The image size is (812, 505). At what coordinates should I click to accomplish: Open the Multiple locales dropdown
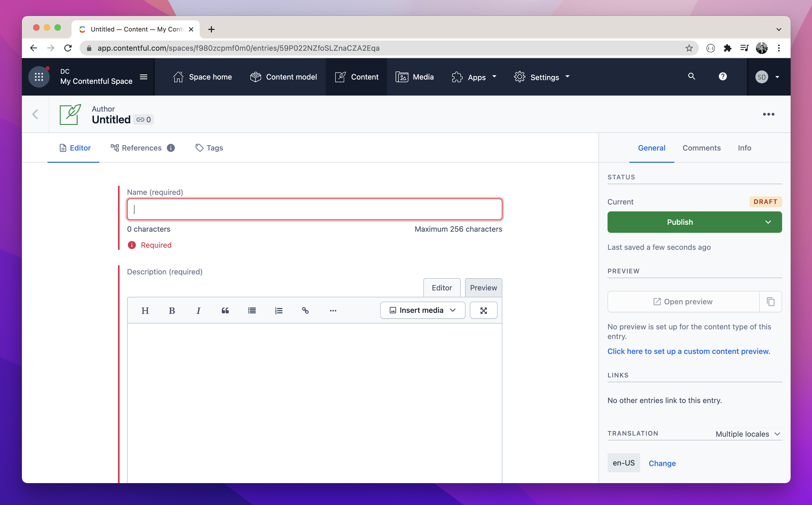pos(747,434)
